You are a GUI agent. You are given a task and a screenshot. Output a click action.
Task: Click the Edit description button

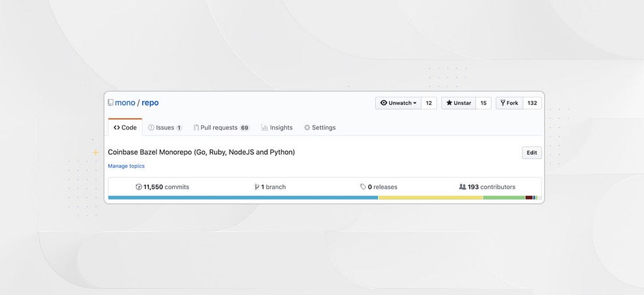[x=532, y=153]
